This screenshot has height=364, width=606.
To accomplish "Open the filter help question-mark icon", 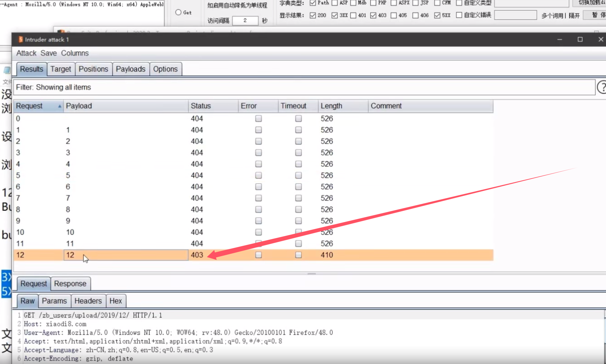I will [x=602, y=87].
